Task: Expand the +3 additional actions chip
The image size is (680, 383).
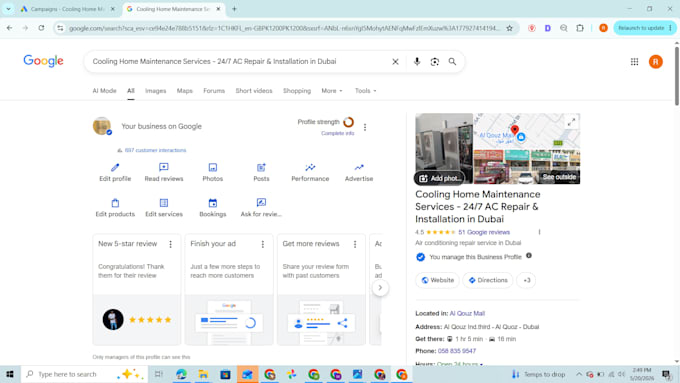Action: pyautogui.click(x=526, y=280)
